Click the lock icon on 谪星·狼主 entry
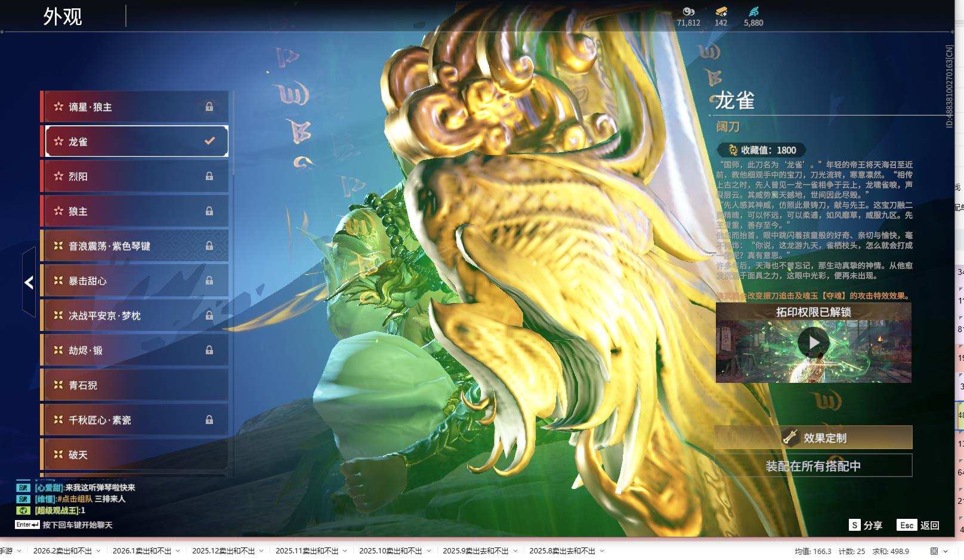 pos(209,107)
